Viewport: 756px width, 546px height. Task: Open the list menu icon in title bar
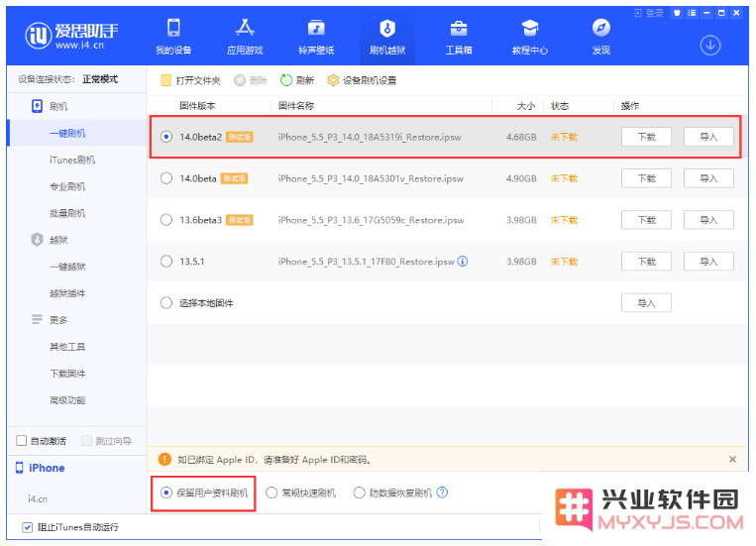point(692,13)
